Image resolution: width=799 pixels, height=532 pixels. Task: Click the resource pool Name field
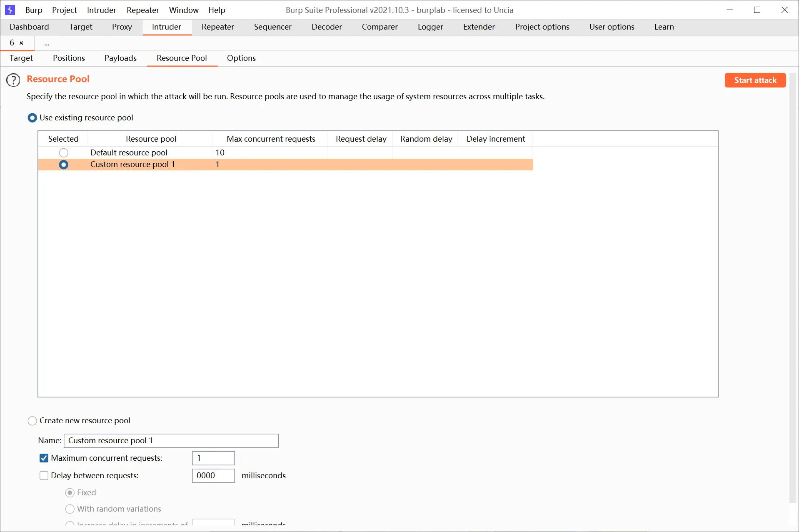(171, 441)
